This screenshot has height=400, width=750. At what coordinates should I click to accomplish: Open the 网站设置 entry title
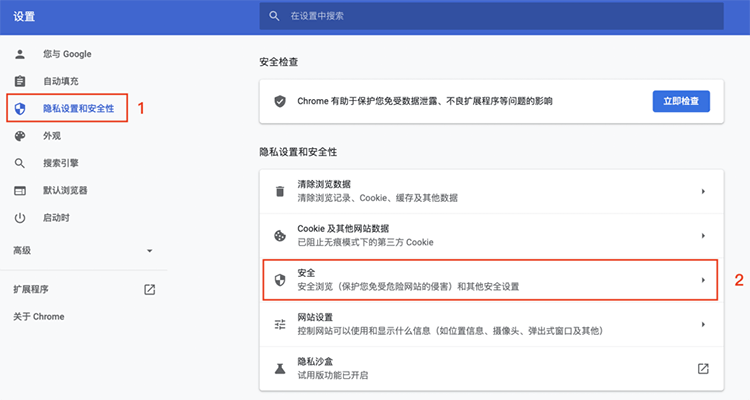[315, 317]
